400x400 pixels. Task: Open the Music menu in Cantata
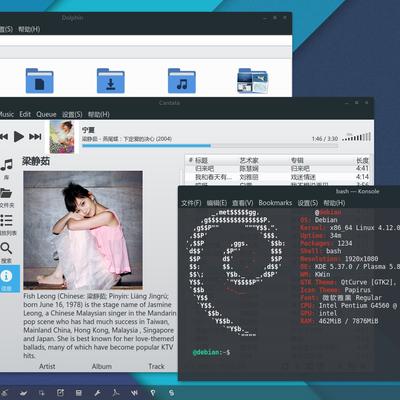pyautogui.click(x=7, y=114)
